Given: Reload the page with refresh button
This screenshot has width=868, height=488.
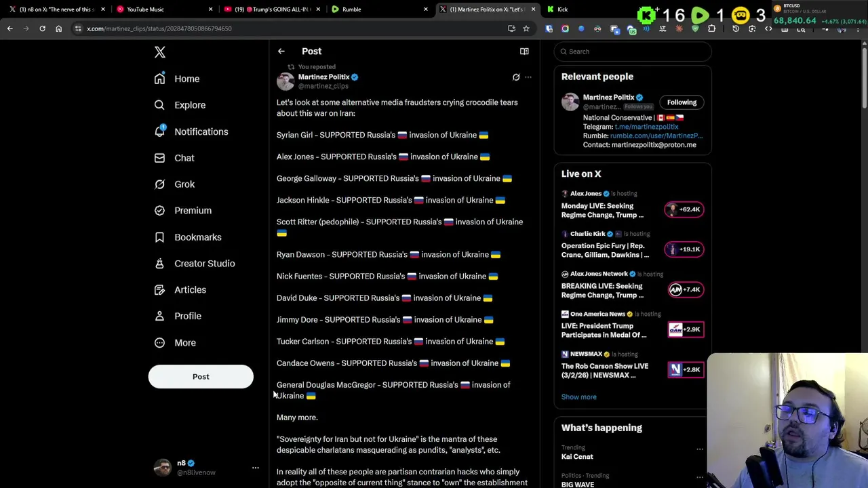Looking at the screenshot, I should click(42, 28).
